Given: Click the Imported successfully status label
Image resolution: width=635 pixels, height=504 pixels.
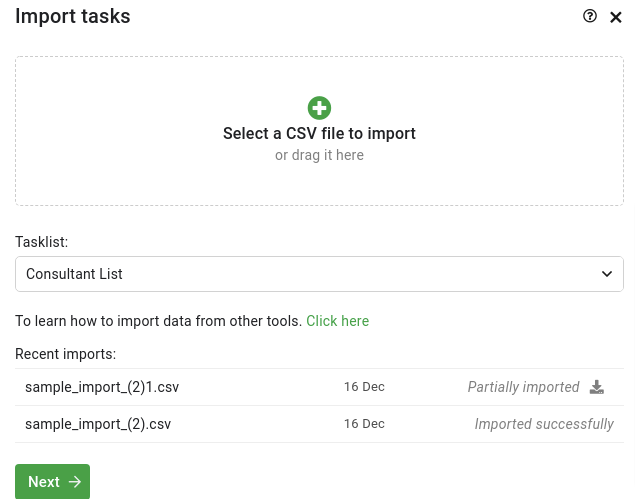Looking at the screenshot, I should pos(544,424).
